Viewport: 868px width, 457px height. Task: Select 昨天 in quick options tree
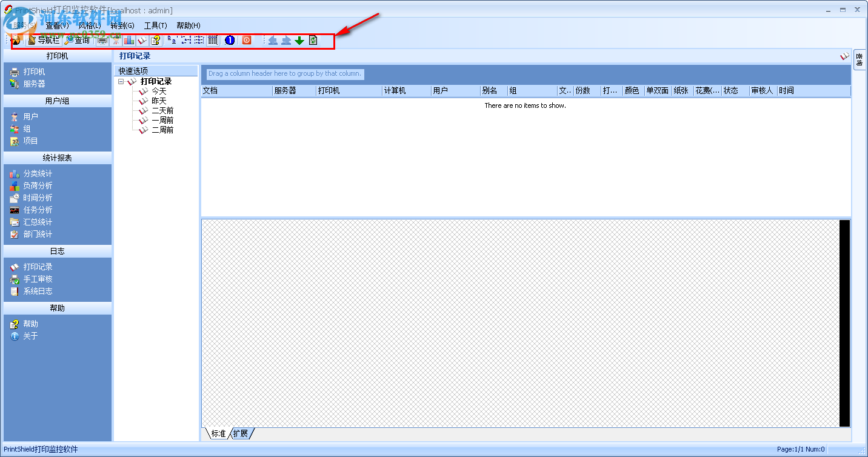158,101
